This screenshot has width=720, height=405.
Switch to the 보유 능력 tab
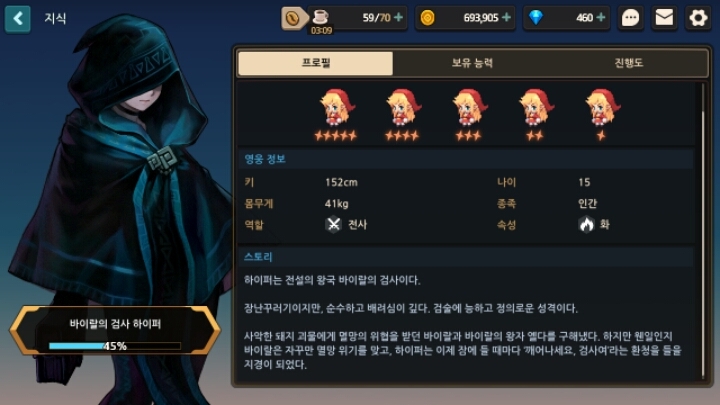point(472,63)
